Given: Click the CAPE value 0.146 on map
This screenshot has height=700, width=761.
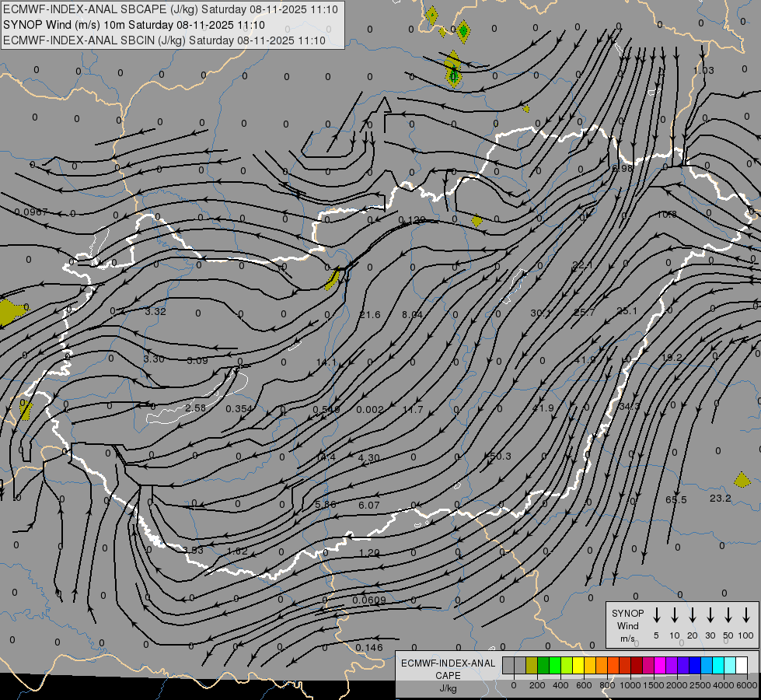Looking at the screenshot, I should pyautogui.click(x=369, y=648).
